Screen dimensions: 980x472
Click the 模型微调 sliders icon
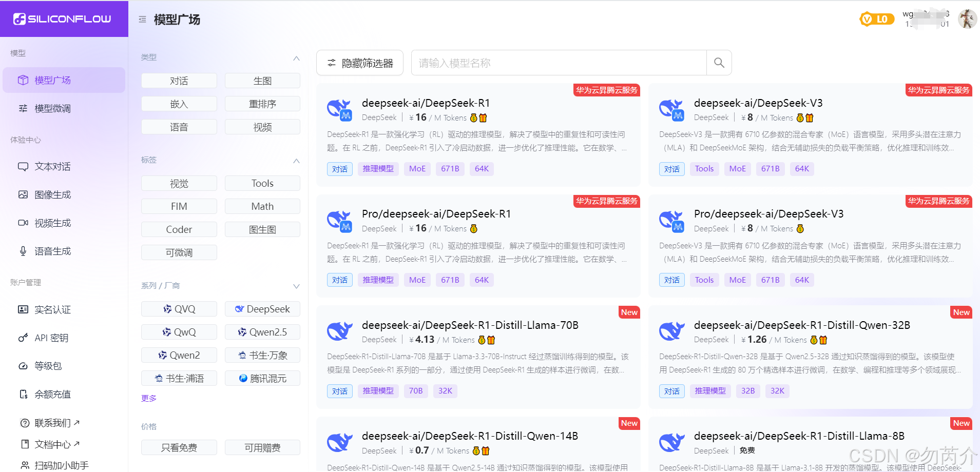(23, 108)
